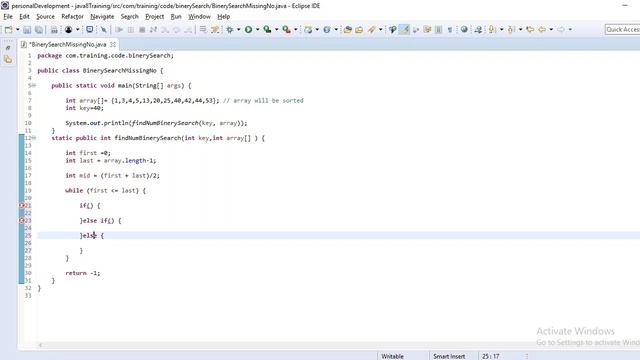The width and height of the screenshot is (640, 360).
Task: Click the 'return -1;' line
Action: click(82, 273)
